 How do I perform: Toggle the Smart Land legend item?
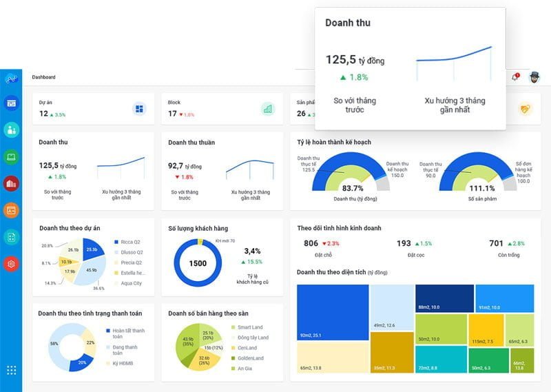[x=249, y=327]
